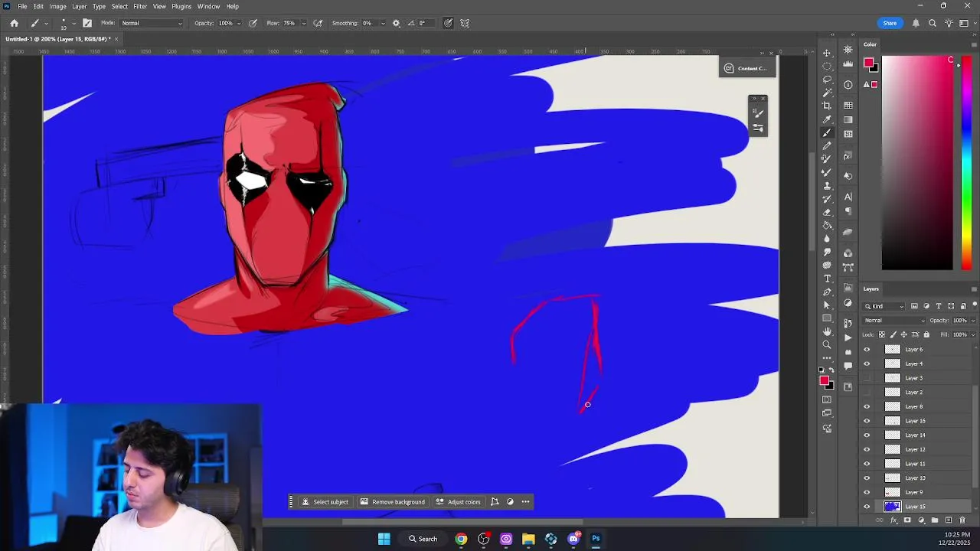Select the Elliptical Marquee tool

[x=827, y=66]
